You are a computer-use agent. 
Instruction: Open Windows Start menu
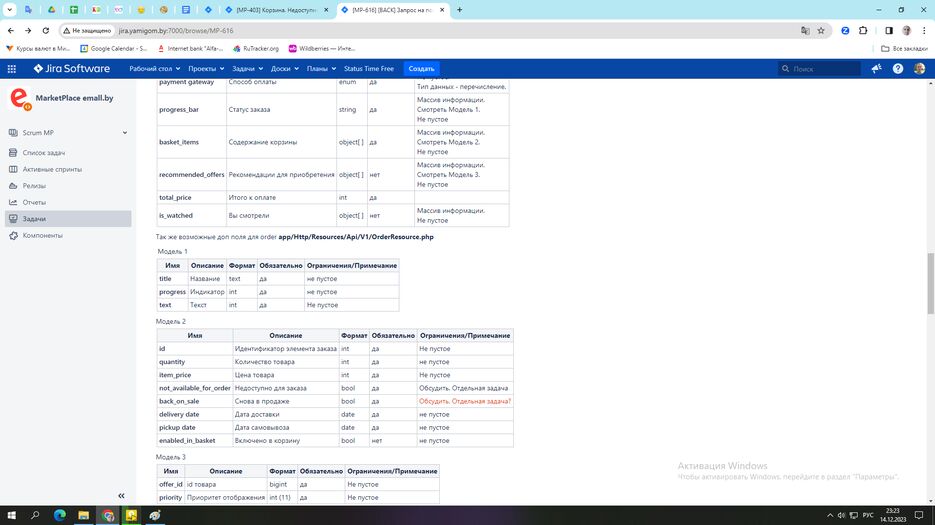pyautogui.click(x=11, y=515)
